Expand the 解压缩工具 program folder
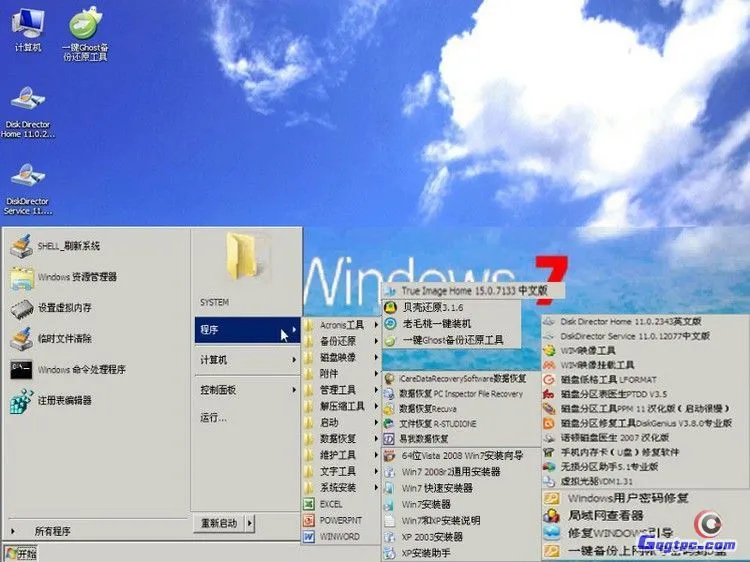 [x=341, y=406]
